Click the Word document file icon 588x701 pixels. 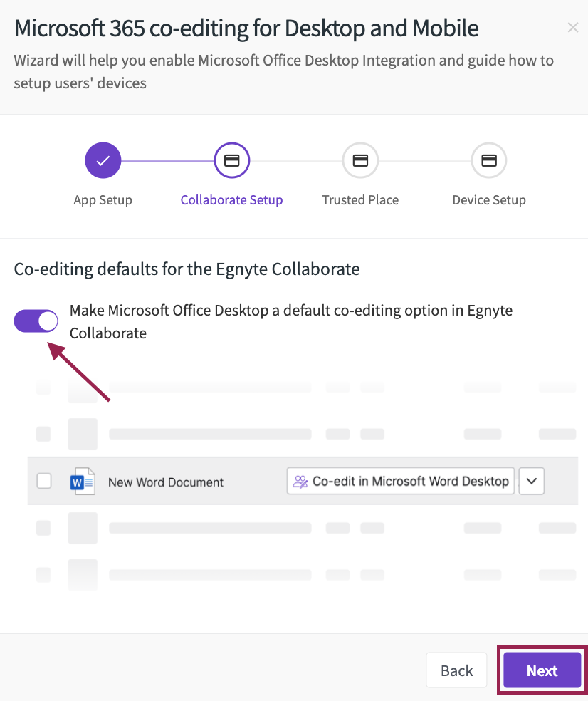tap(83, 482)
